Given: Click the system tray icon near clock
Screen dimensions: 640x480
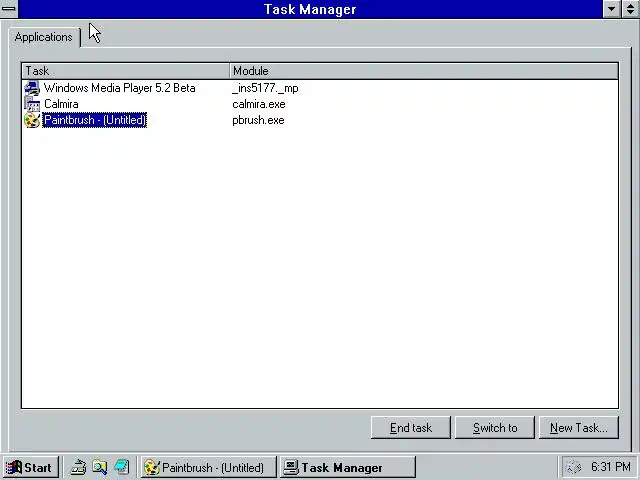Looking at the screenshot, I should tap(573, 467).
